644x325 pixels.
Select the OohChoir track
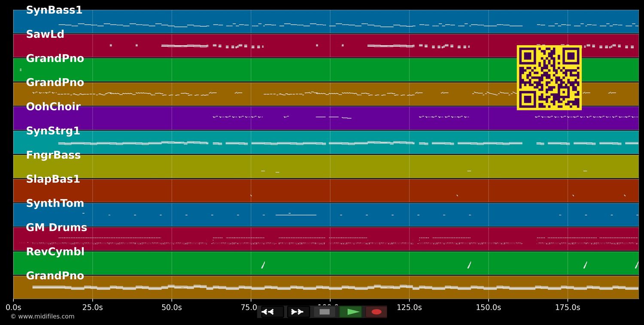tap(53, 106)
